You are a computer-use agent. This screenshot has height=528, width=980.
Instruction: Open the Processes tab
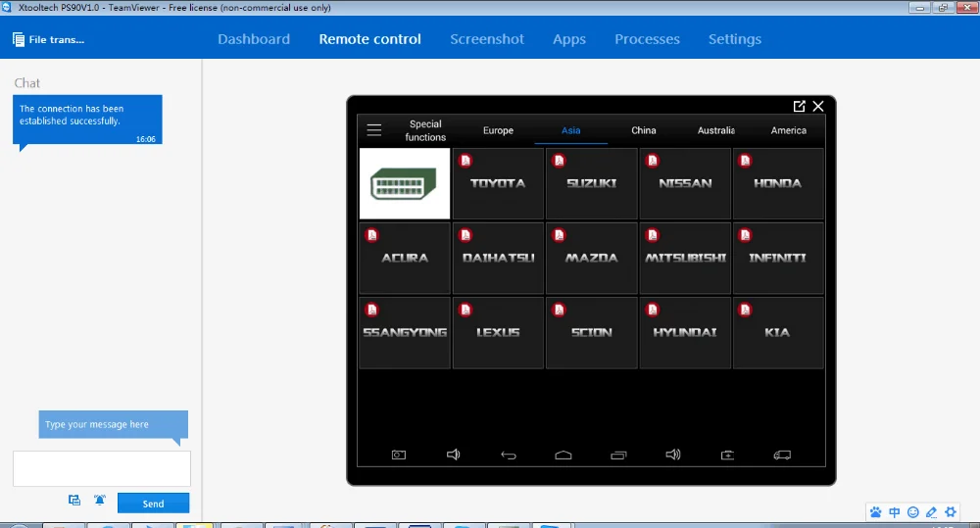[x=647, y=39]
